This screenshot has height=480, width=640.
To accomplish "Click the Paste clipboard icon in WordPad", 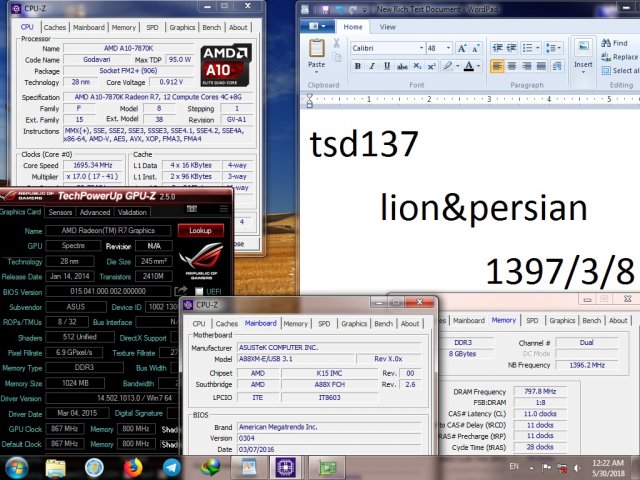I will pyautogui.click(x=316, y=49).
